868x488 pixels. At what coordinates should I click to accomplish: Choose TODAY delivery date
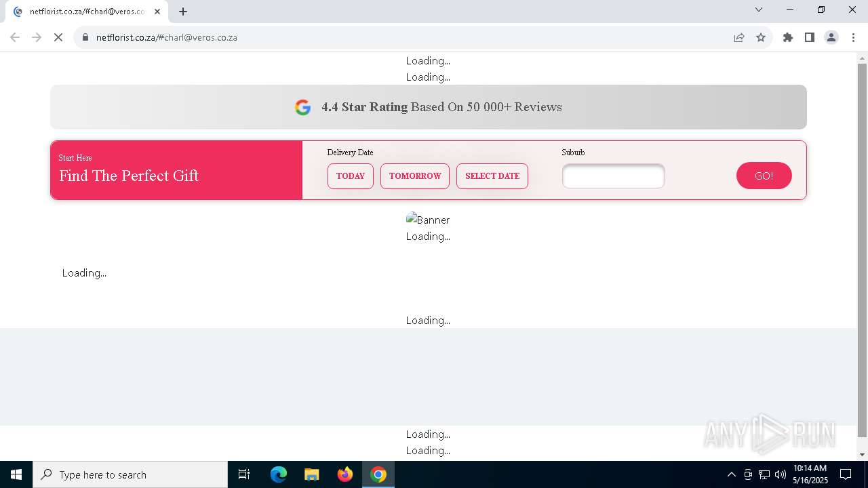(351, 176)
